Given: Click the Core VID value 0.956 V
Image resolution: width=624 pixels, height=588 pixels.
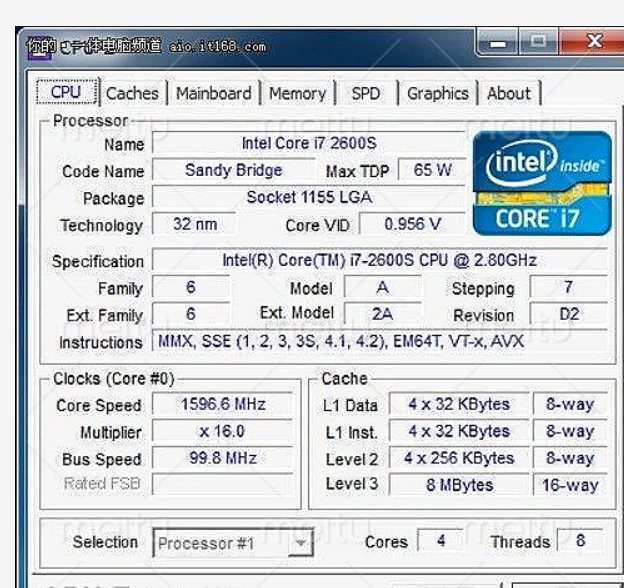Looking at the screenshot, I should point(412,224).
